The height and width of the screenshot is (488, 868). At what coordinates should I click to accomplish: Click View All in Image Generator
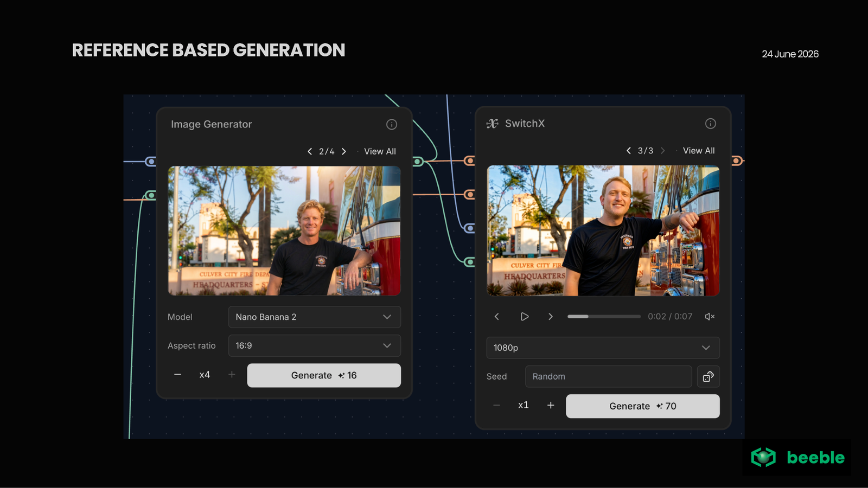coord(380,151)
